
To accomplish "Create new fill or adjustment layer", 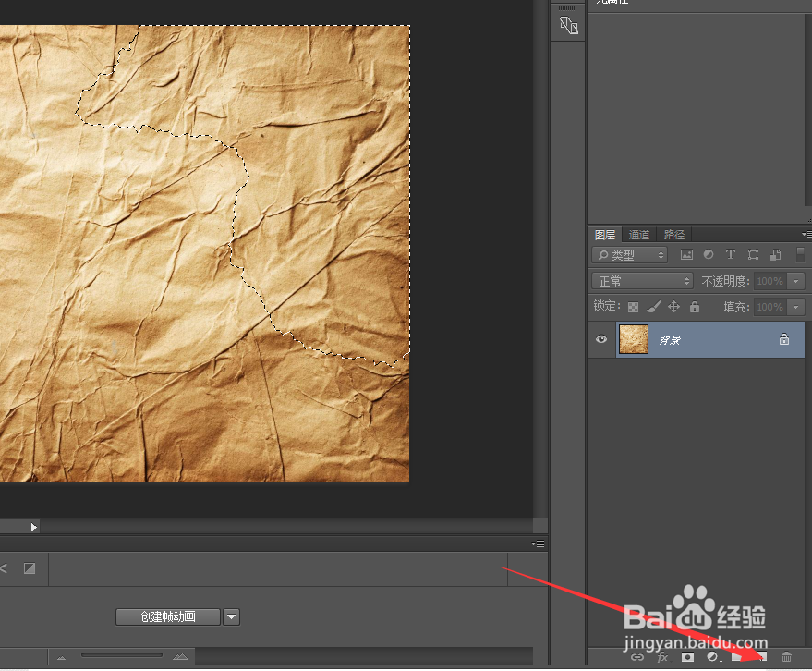I will pyautogui.click(x=713, y=657).
